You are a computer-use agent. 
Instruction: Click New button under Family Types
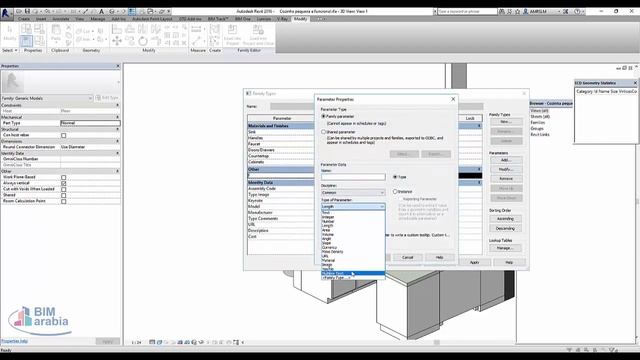click(x=506, y=122)
